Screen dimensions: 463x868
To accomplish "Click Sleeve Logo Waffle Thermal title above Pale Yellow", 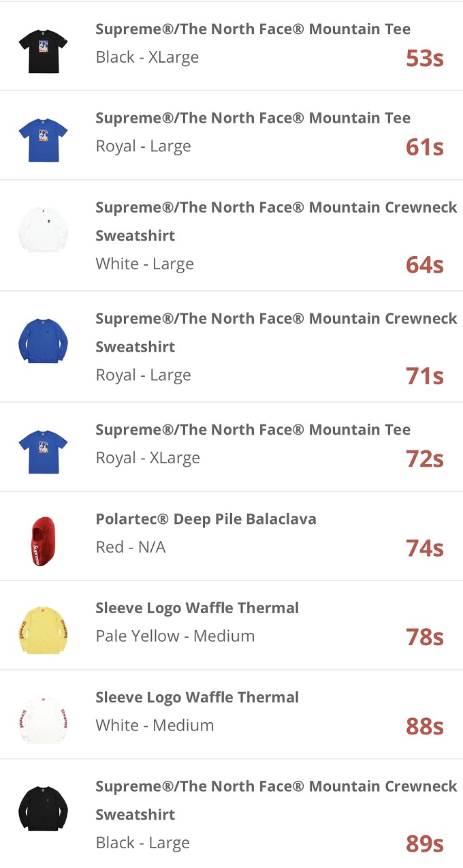I will tap(197, 608).
